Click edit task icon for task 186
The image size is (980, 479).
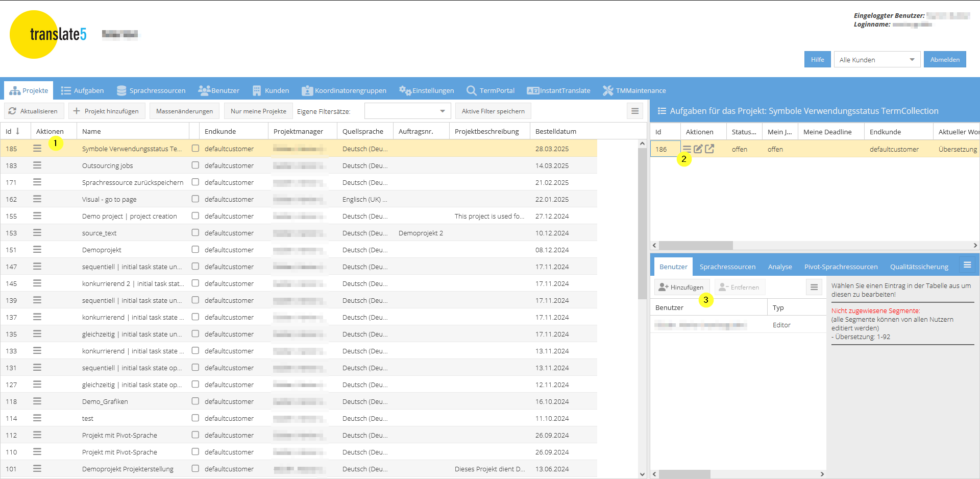click(x=698, y=149)
